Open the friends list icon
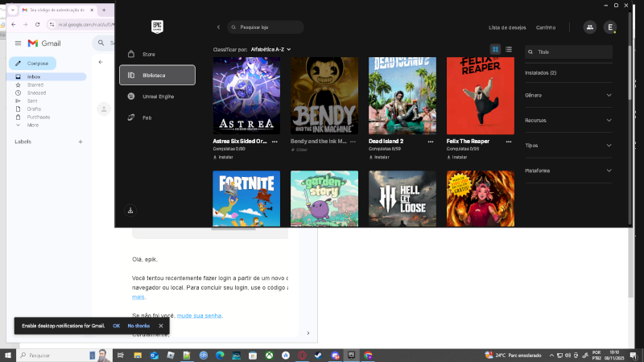This screenshot has width=644, height=362. click(590, 27)
